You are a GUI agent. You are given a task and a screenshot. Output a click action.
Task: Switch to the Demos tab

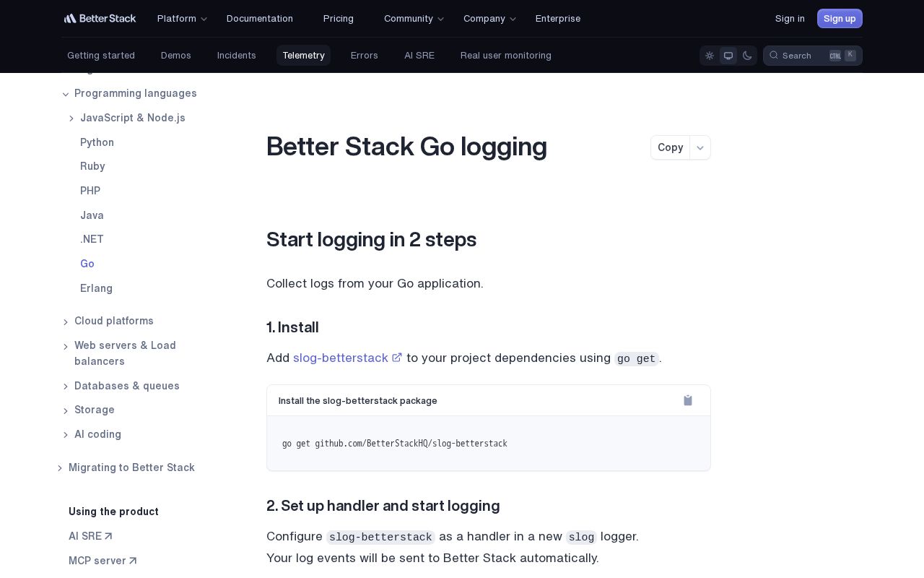[176, 56]
